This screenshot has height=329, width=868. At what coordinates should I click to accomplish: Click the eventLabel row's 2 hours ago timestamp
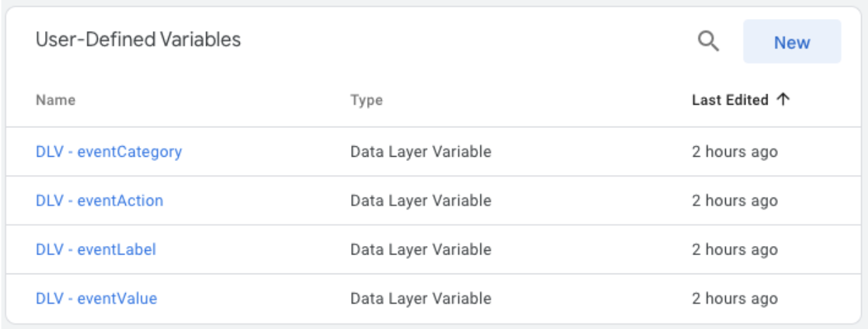tap(734, 250)
